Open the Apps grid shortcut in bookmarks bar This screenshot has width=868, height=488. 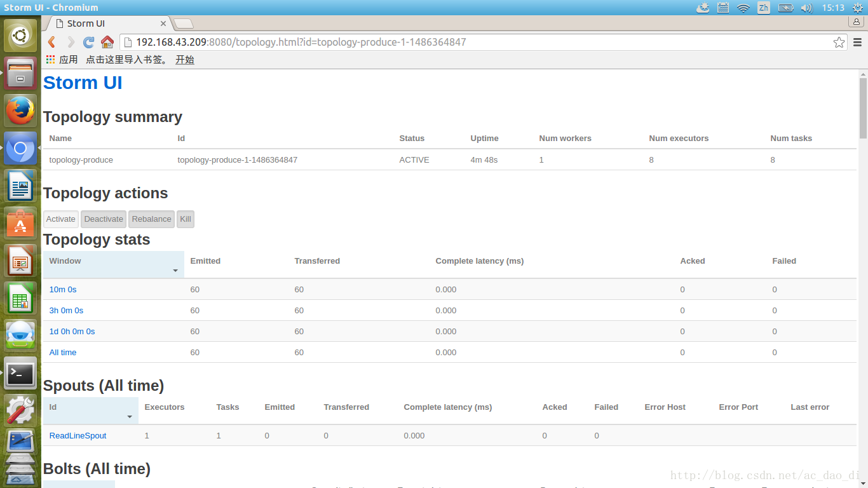(x=51, y=59)
